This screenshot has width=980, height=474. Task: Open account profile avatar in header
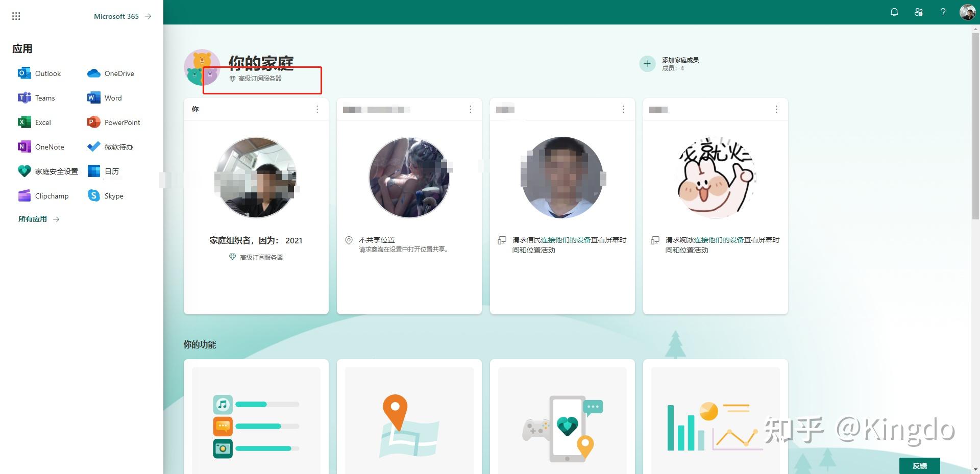(967, 12)
